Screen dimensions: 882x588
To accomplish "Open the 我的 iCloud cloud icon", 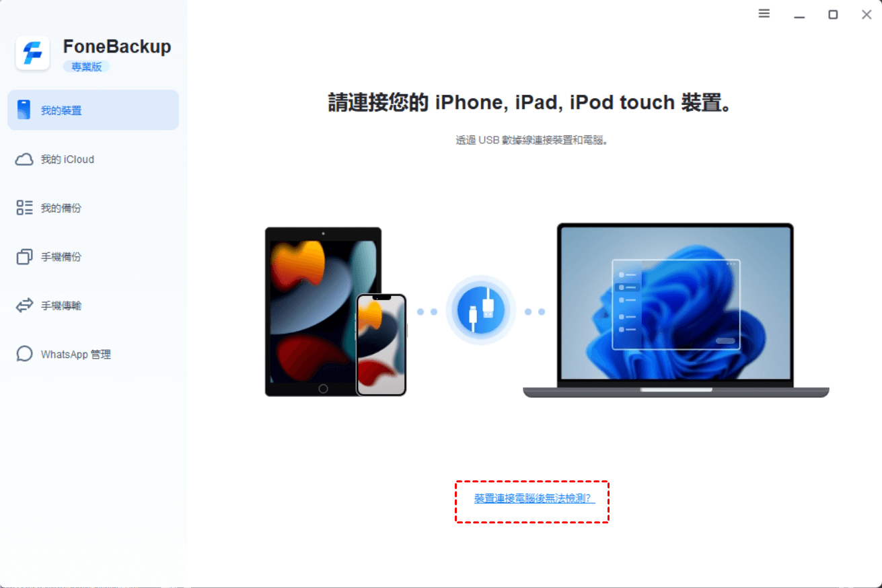I will [x=24, y=159].
